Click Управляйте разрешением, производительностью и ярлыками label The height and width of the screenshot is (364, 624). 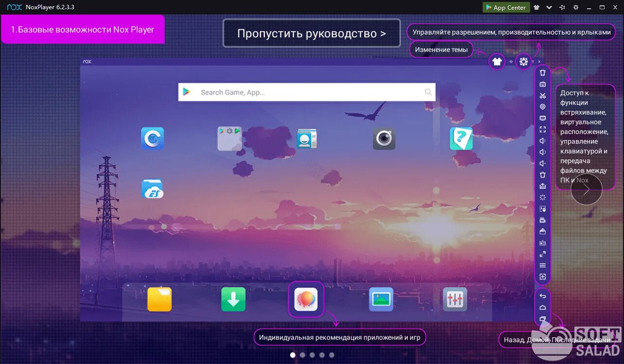tap(511, 32)
